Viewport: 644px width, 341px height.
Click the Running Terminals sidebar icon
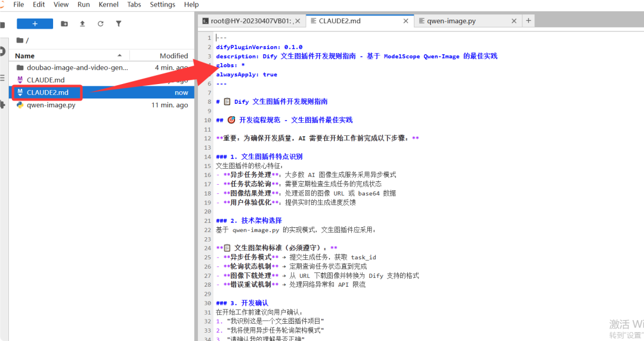[x=2, y=51]
